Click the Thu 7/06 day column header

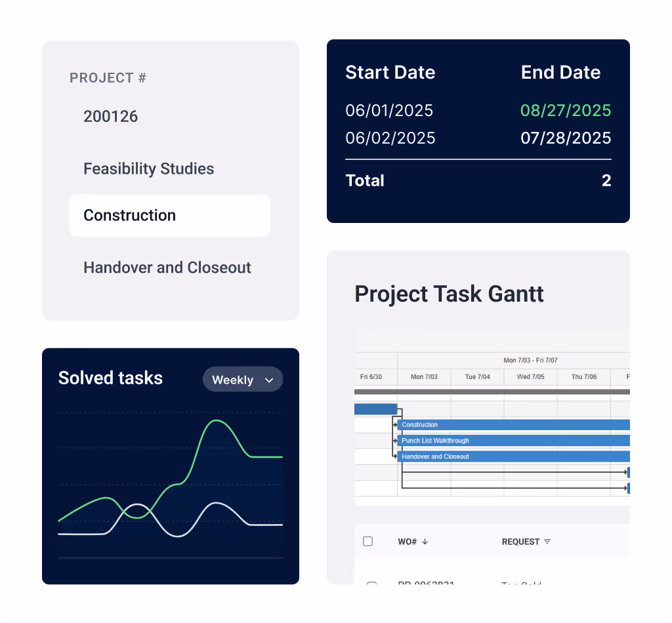pos(583,377)
